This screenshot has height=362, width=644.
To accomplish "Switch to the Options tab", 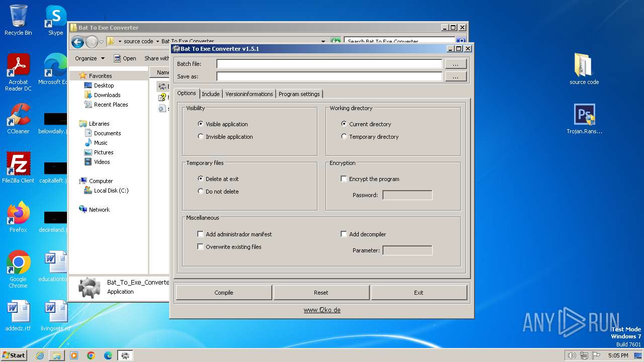I will (x=187, y=93).
